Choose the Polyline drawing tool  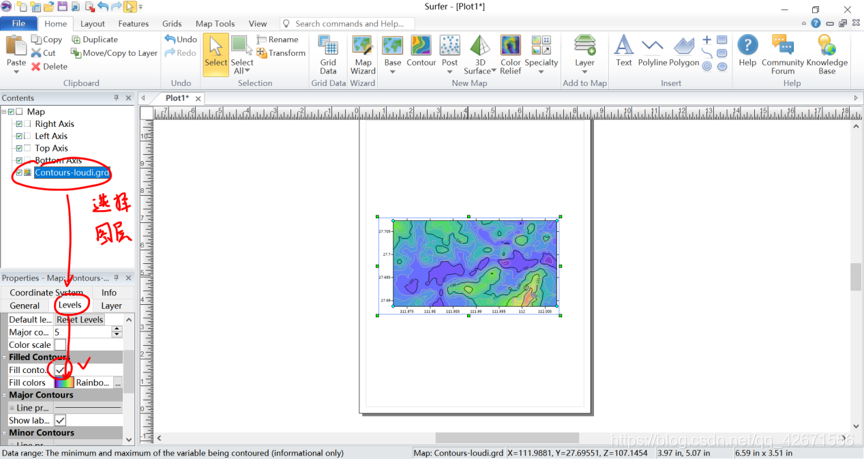652,51
